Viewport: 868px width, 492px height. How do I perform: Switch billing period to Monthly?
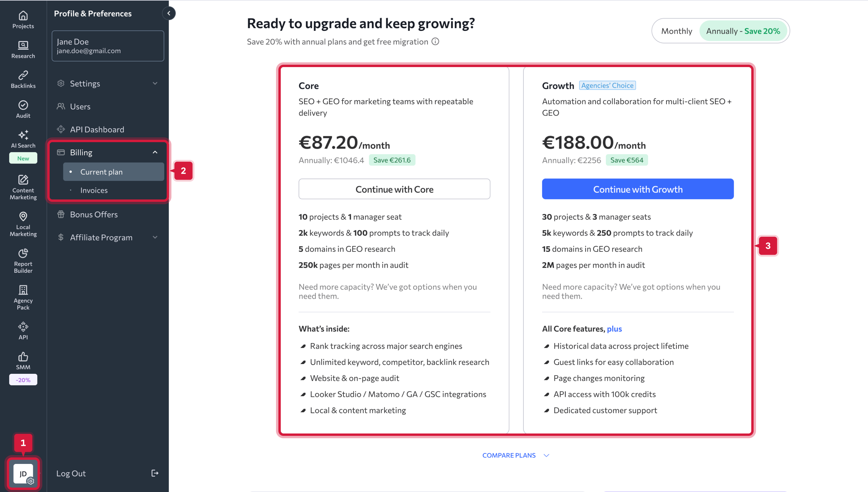coord(676,31)
